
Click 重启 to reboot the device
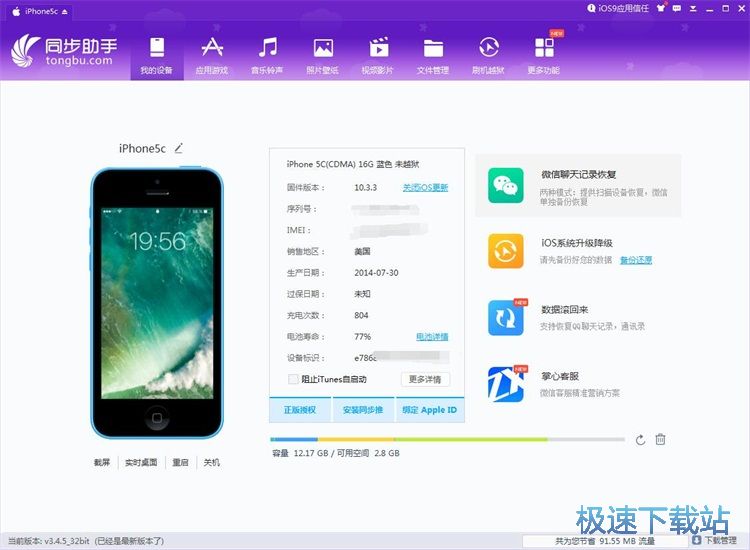(x=180, y=462)
